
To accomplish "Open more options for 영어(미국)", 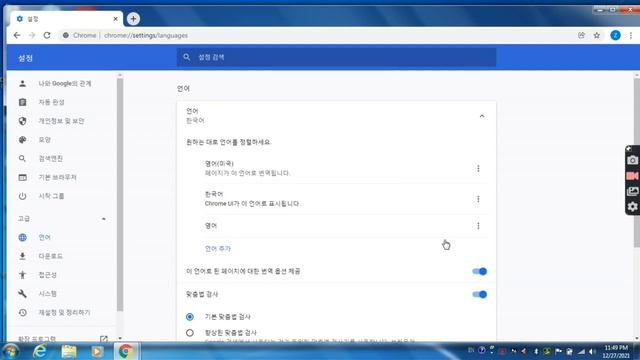I will [478, 169].
